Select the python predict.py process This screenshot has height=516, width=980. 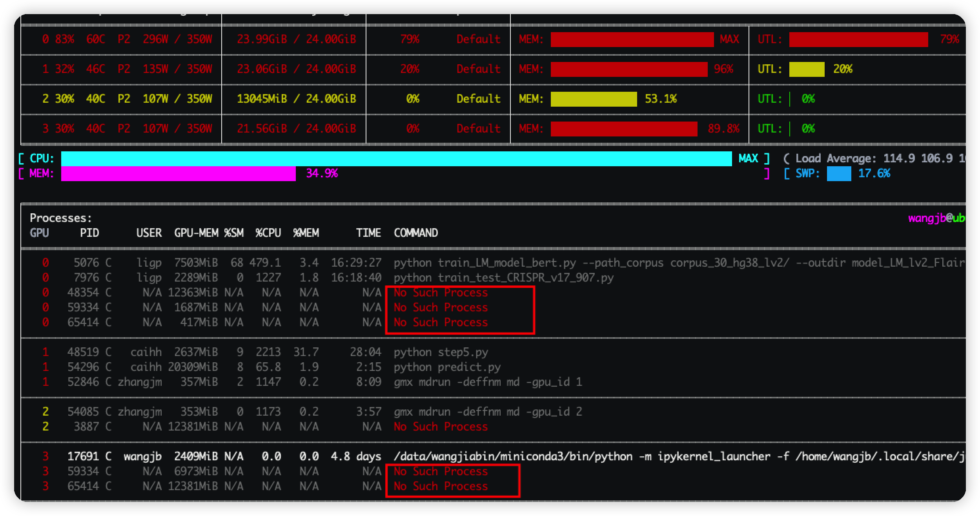coord(447,367)
